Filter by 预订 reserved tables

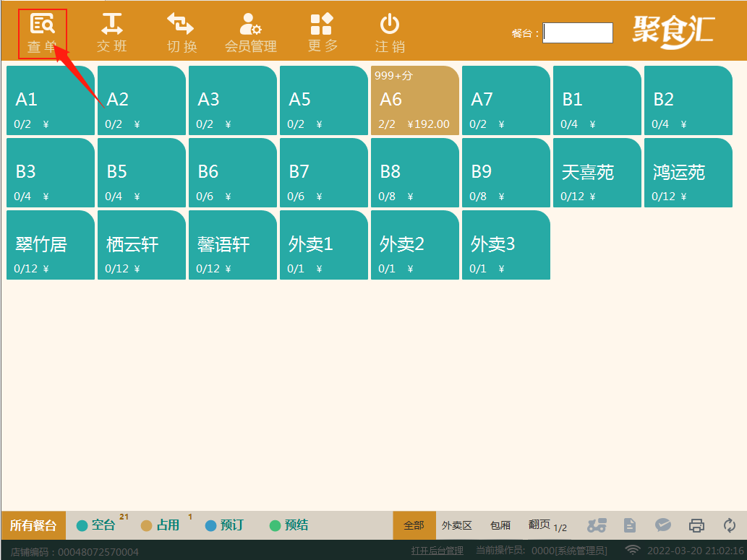224,525
